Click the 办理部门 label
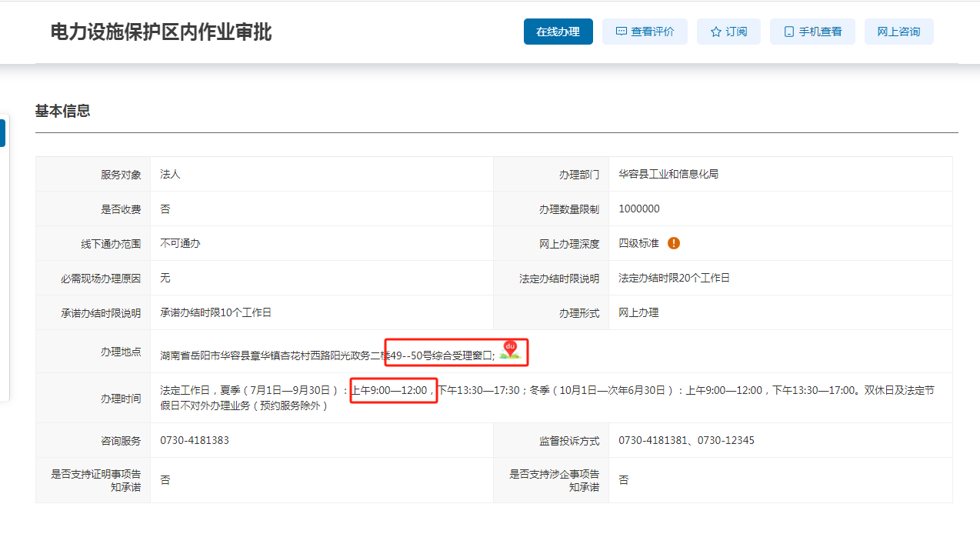Image resolution: width=980 pixels, height=534 pixels. click(578, 175)
